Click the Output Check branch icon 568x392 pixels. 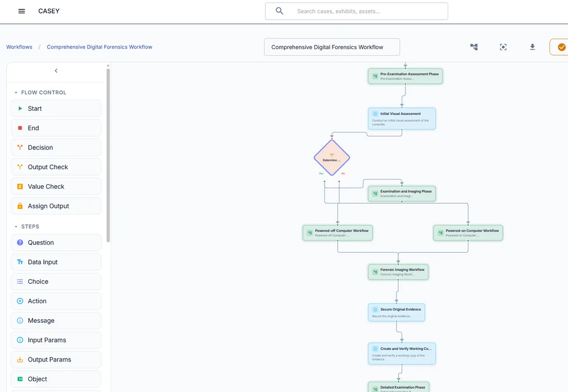[x=20, y=167]
